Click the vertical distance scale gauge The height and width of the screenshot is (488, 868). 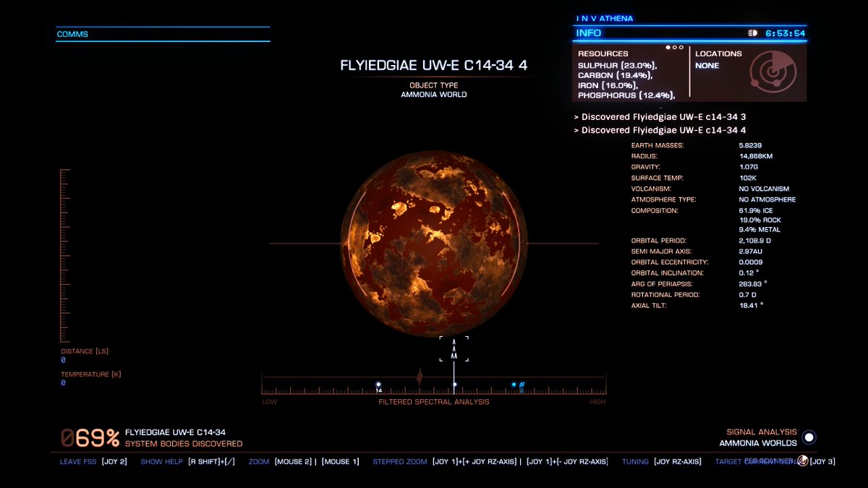(64, 255)
